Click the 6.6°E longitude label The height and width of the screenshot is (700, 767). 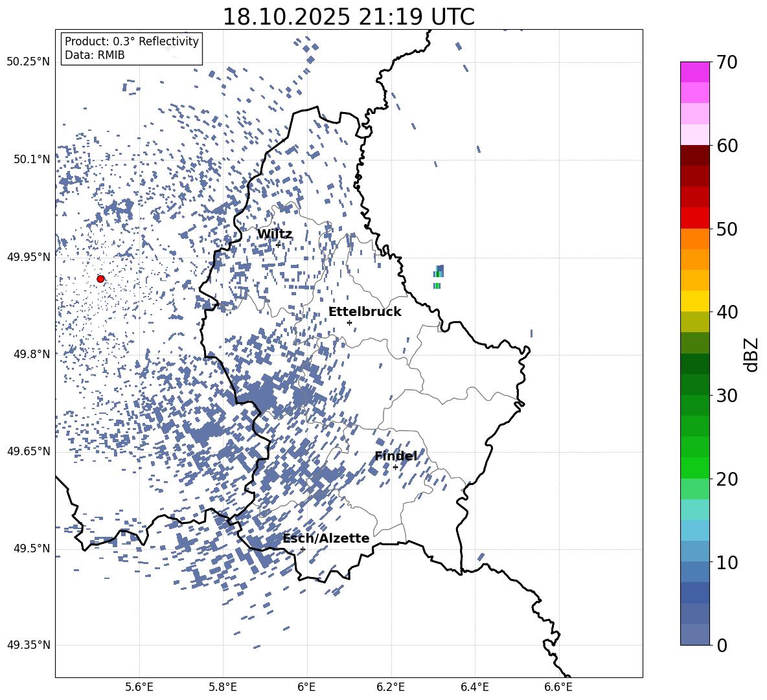(558, 687)
